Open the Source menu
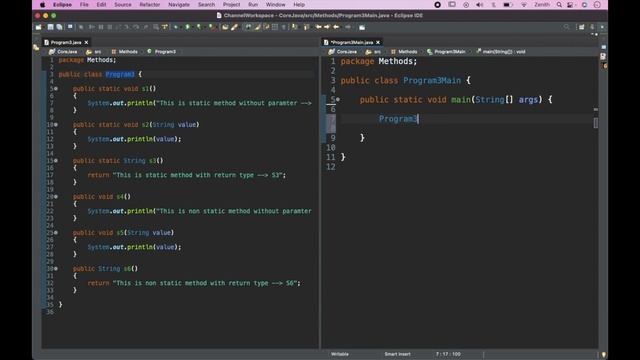The height and width of the screenshot is (360, 640). (x=122, y=5)
